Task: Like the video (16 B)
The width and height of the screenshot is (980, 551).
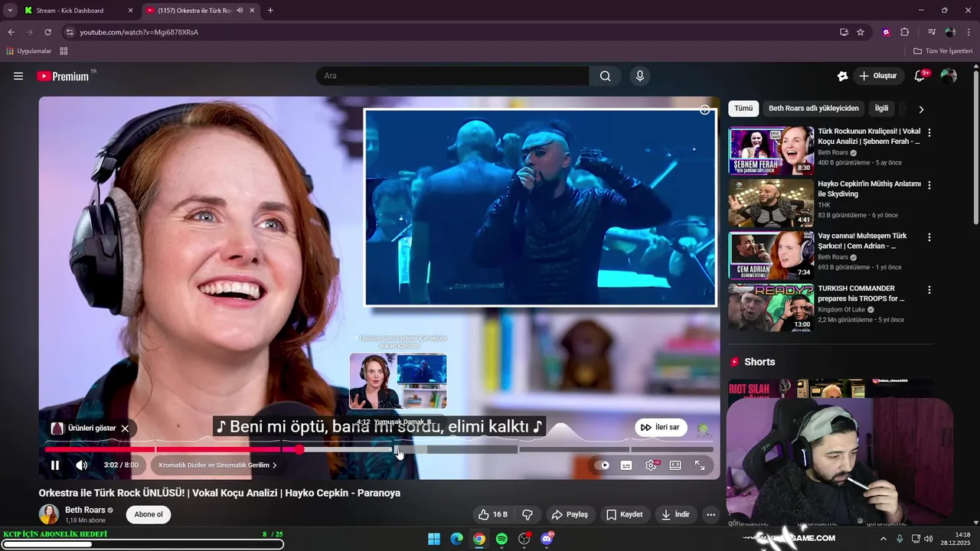Action: point(492,514)
